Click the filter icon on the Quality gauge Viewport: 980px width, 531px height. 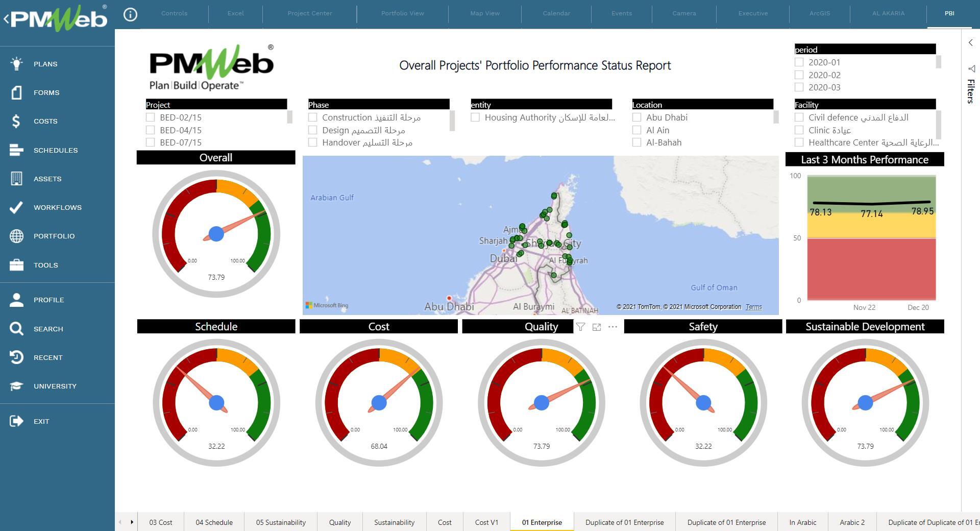click(x=581, y=327)
